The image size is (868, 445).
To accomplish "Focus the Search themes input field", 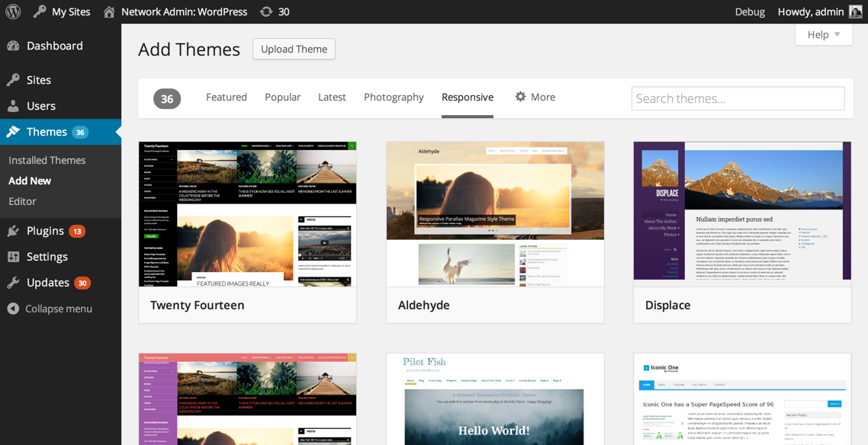I will 738,98.
